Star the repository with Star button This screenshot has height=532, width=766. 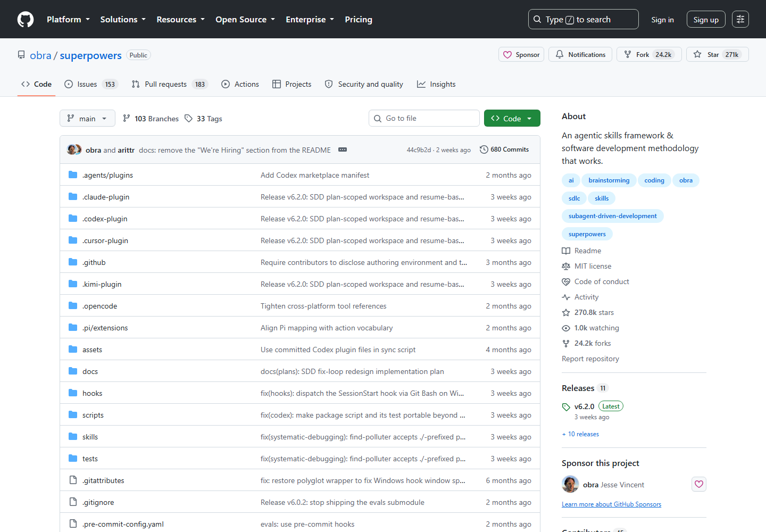point(718,54)
